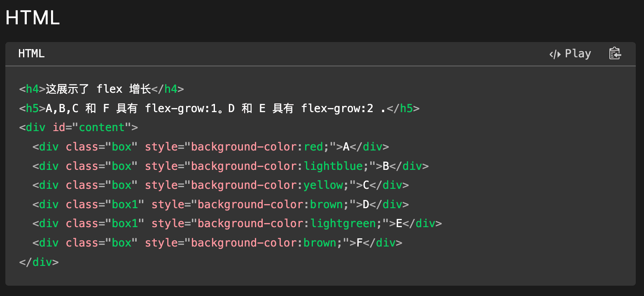Click the heading text "这展示了 flex 增长"
The image size is (644, 296).
point(98,89)
